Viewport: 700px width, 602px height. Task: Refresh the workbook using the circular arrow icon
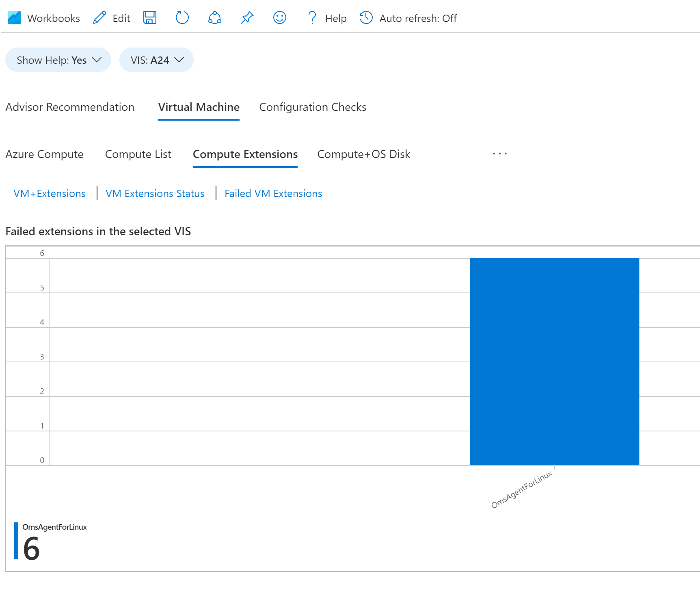click(x=182, y=18)
